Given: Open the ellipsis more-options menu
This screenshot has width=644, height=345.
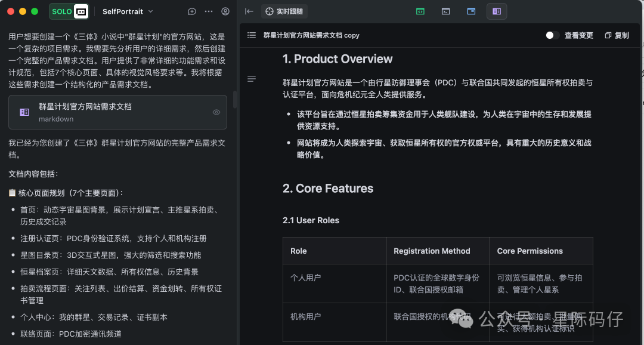Looking at the screenshot, I should point(209,11).
